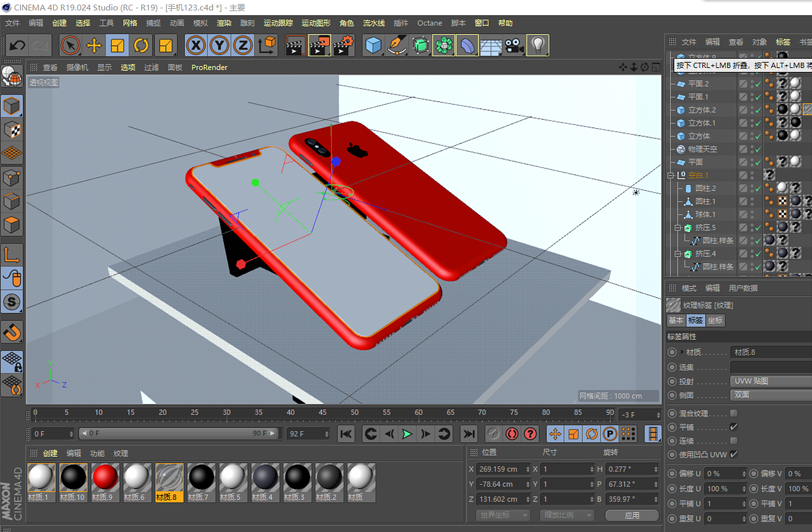Select the Live Selection arrow tool
This screenshot has width=812, height=532.
click(70, 46)
